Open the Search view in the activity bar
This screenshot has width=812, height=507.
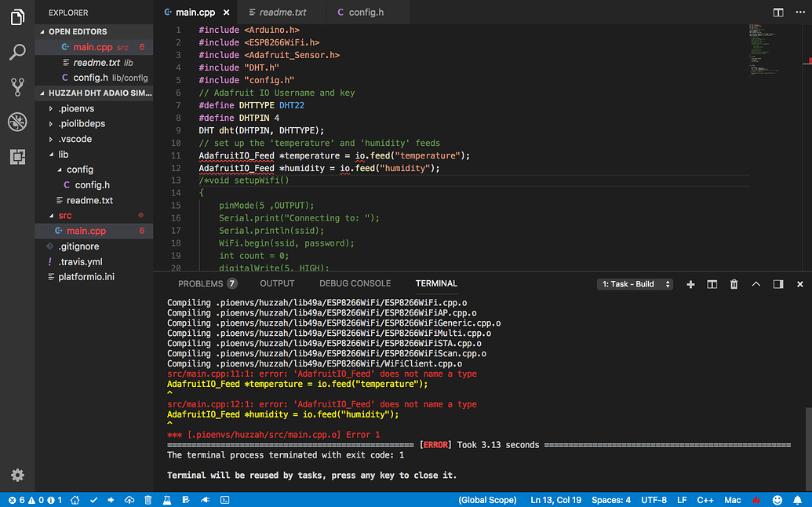point(16,52)
